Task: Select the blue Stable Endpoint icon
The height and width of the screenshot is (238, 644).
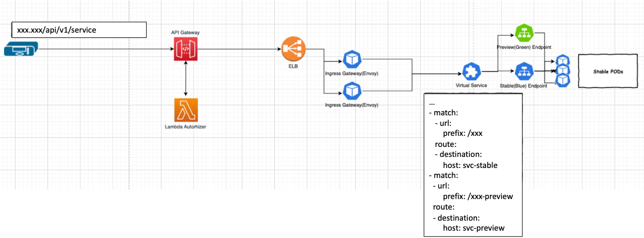Action: (524, 71)
